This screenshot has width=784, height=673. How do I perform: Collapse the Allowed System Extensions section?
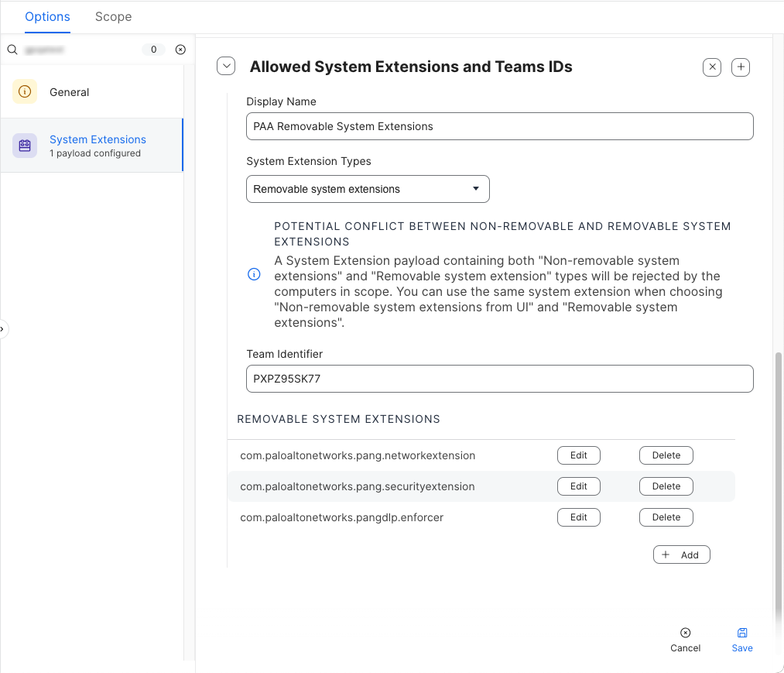point(226,67)
